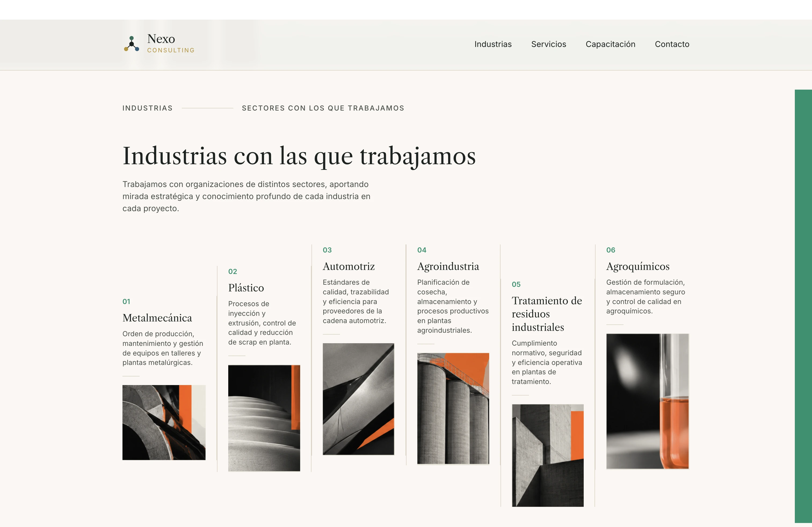Click the number 03 label
812x527 pixels.
(327, 250)
